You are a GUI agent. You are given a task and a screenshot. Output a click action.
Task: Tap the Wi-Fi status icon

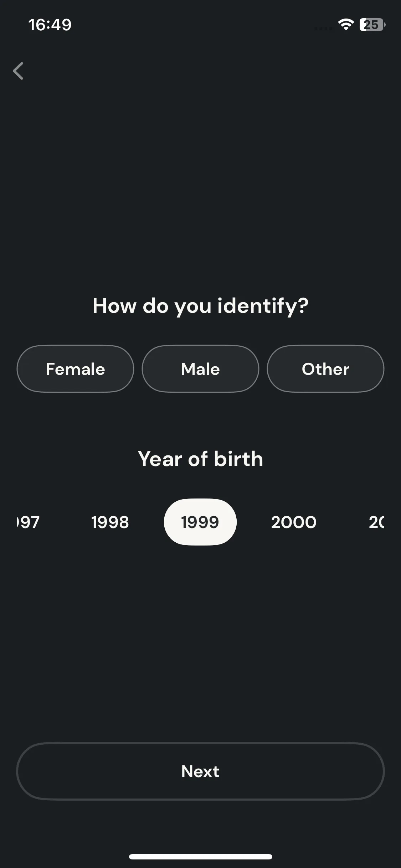click(345, 25)
